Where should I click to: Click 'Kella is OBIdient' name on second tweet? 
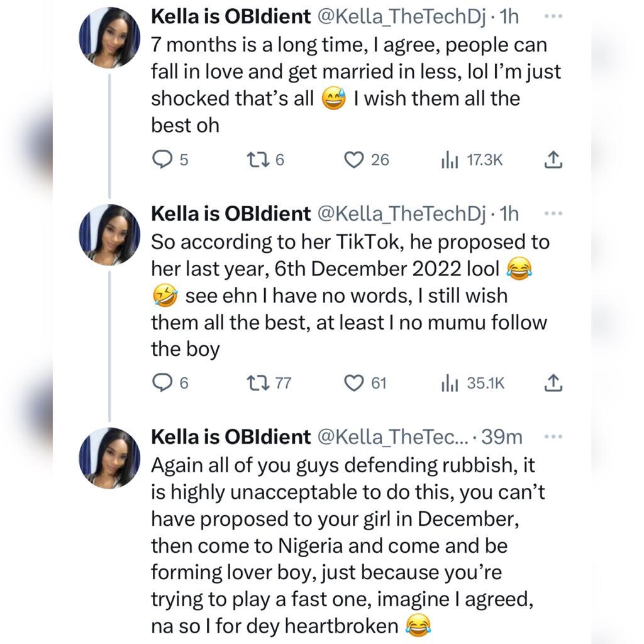click(231, 214)
